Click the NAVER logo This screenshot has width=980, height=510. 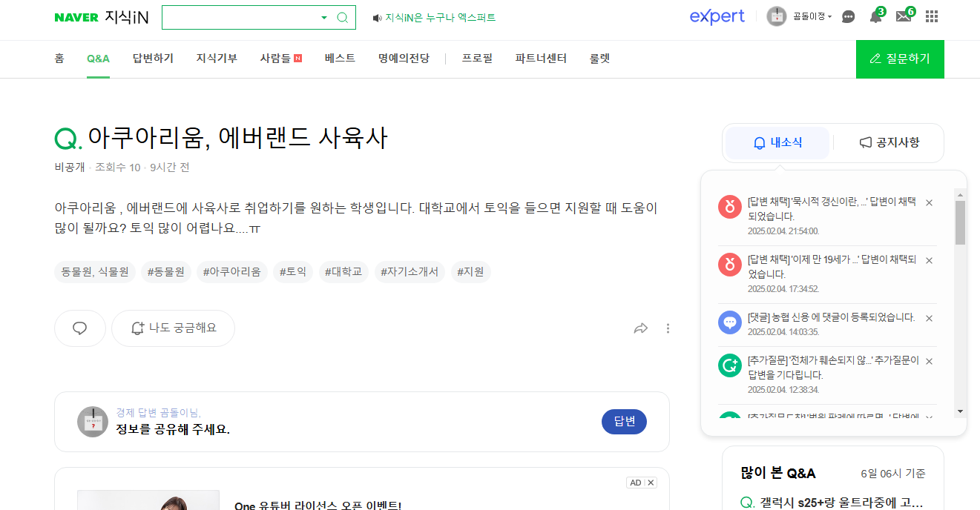point(76,17)
